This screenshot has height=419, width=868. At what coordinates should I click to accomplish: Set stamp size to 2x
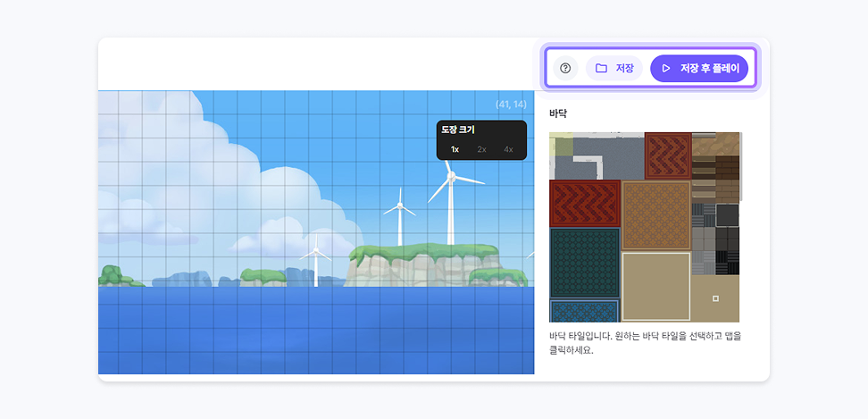(481, 149)
